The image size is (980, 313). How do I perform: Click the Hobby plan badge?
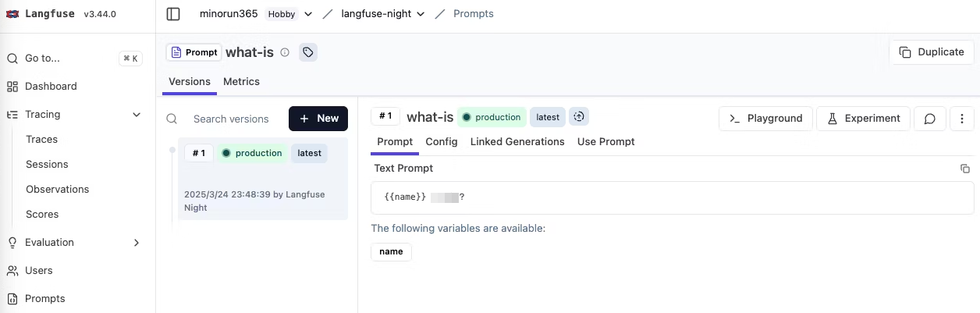click(x=282, y=14)
